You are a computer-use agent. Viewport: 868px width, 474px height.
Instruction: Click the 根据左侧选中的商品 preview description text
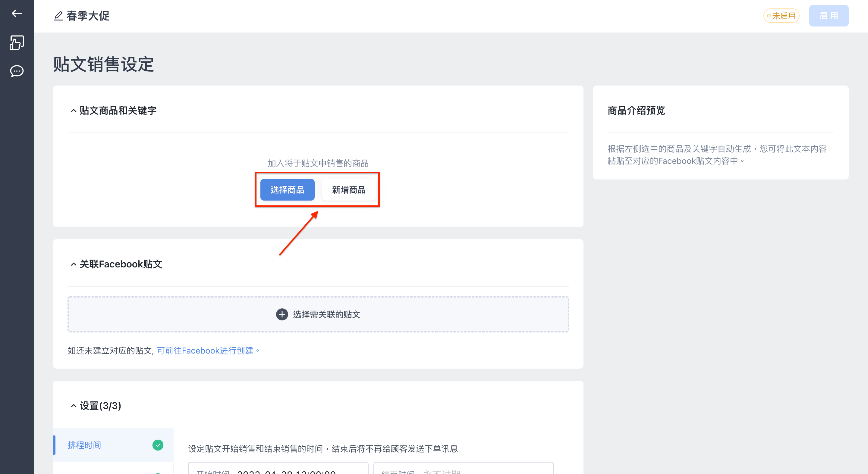717,155
